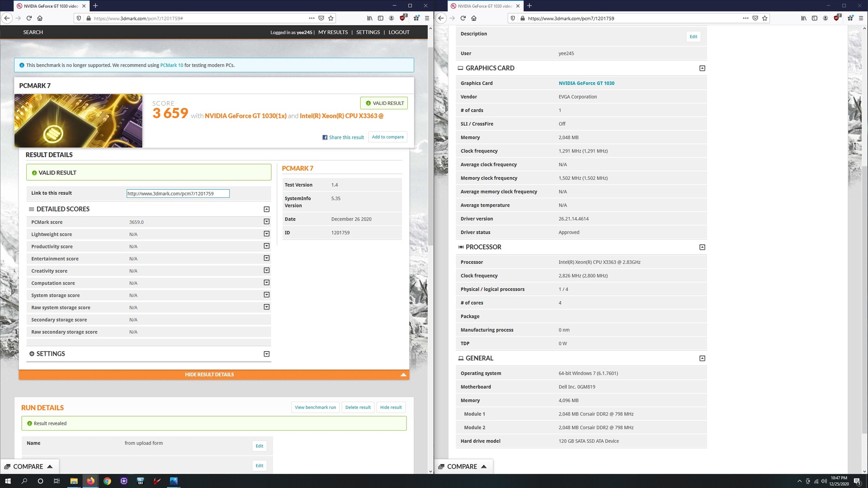Viewport: 868px width, 488px height.
Task: Expand SETTINGS section
Action: tap(266, 354)
